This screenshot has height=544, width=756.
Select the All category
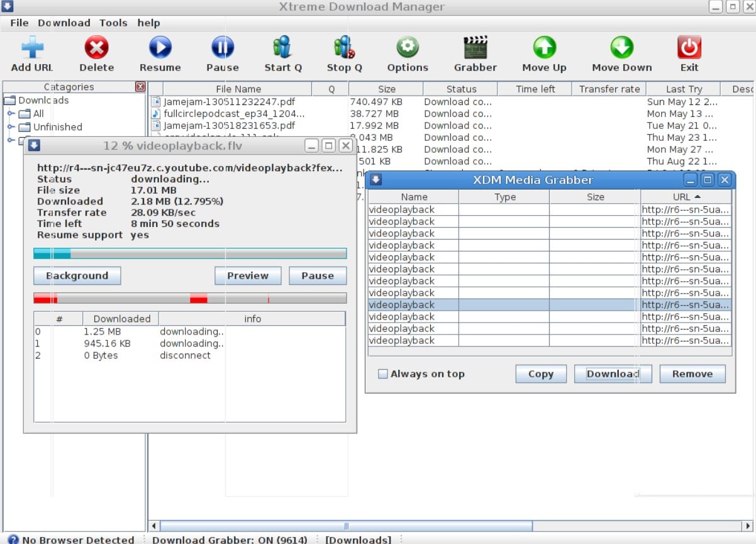coord(38,113)
